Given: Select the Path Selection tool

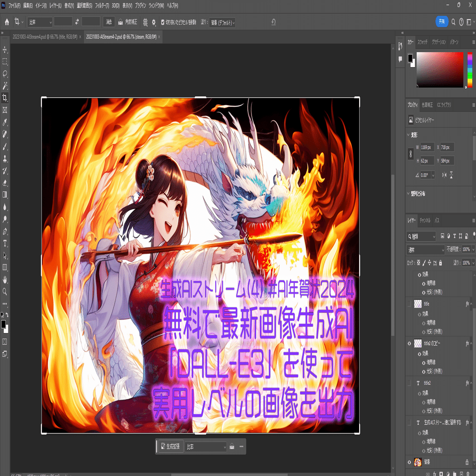Looking at the screenshot, I should click(5, 255).
